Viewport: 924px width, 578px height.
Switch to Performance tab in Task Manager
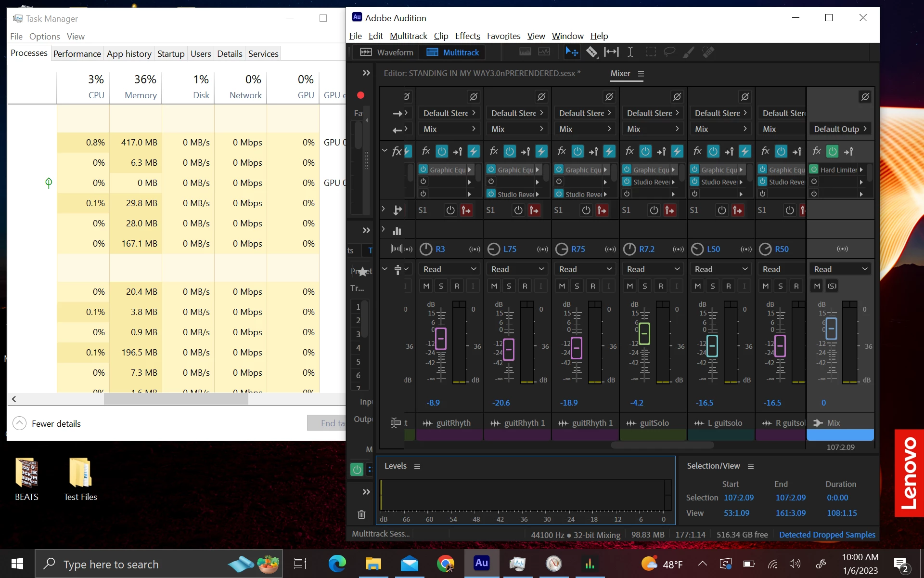[x=77, y=53]
